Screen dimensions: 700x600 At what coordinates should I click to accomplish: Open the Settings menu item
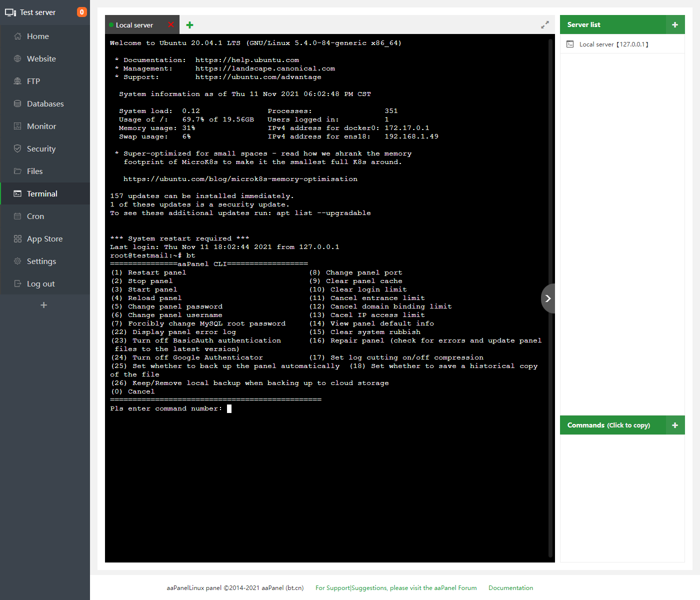point(41,261)
